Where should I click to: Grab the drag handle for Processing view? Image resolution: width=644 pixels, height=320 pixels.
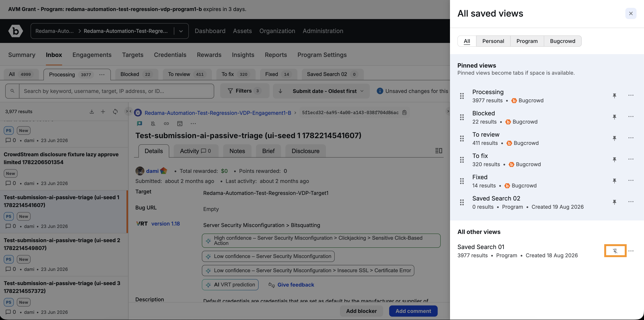pos(462,96)
